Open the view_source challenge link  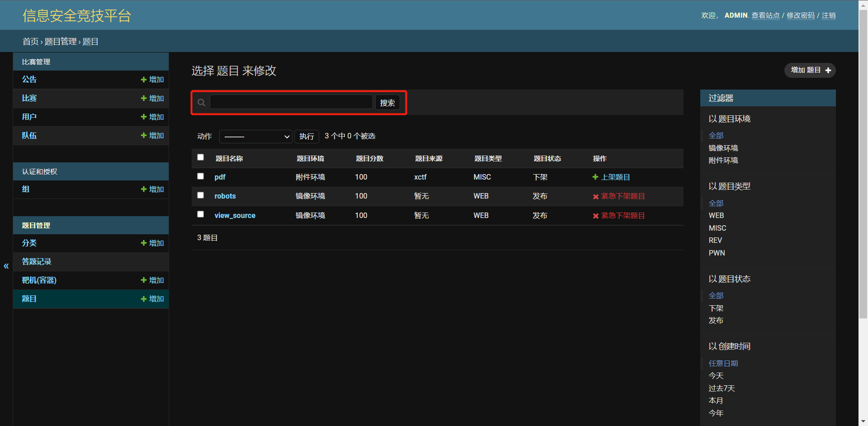click(235, 215)
